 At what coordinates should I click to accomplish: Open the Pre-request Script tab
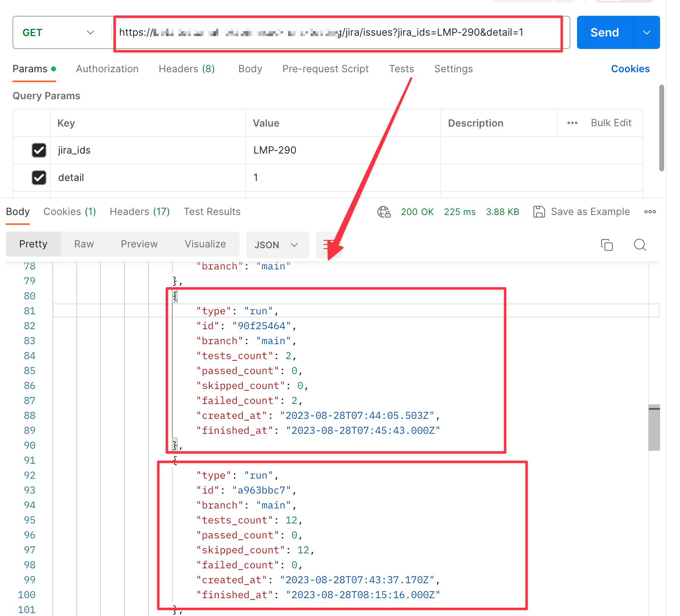(x=325, y=69)
